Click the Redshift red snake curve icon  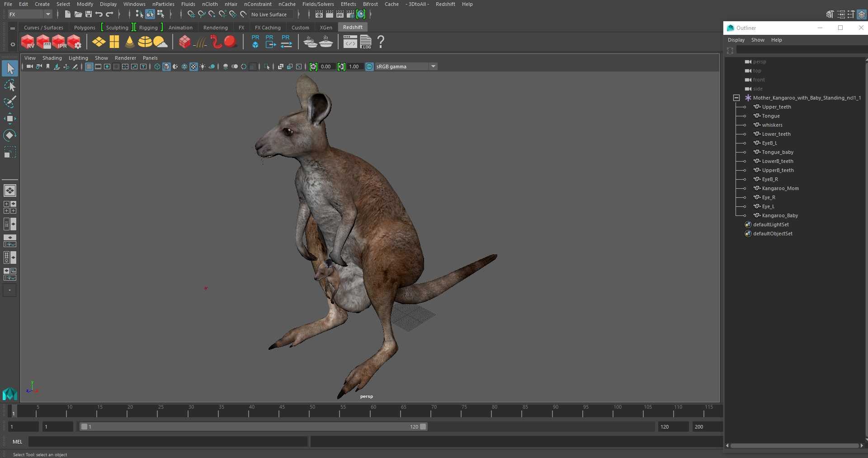click(216, 42)
